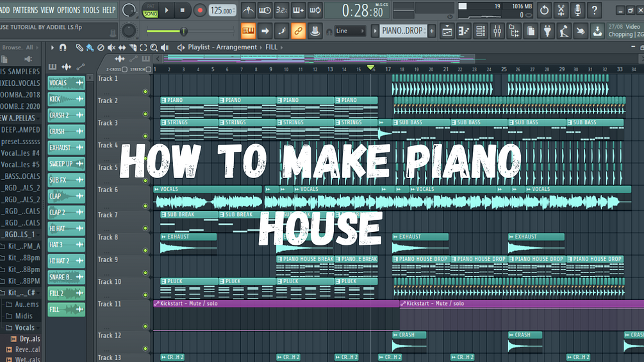Open the OPTIONS menu
Screen dimensions: 644x362
[69, 10]
